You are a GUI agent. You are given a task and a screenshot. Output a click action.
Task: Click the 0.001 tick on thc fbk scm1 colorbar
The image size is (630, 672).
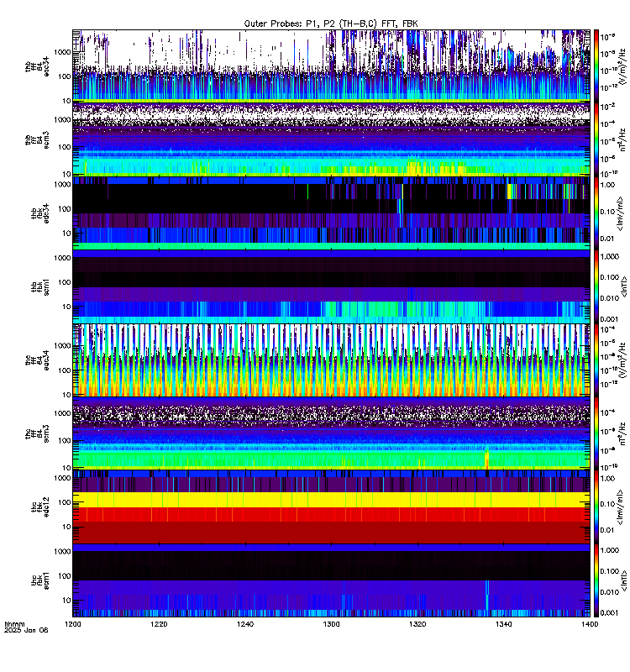click(610, 613)
